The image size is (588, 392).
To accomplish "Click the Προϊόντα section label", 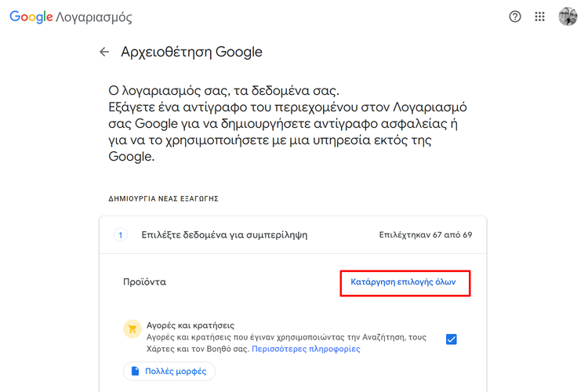I will pyautogui.click(x=144, y=282).
